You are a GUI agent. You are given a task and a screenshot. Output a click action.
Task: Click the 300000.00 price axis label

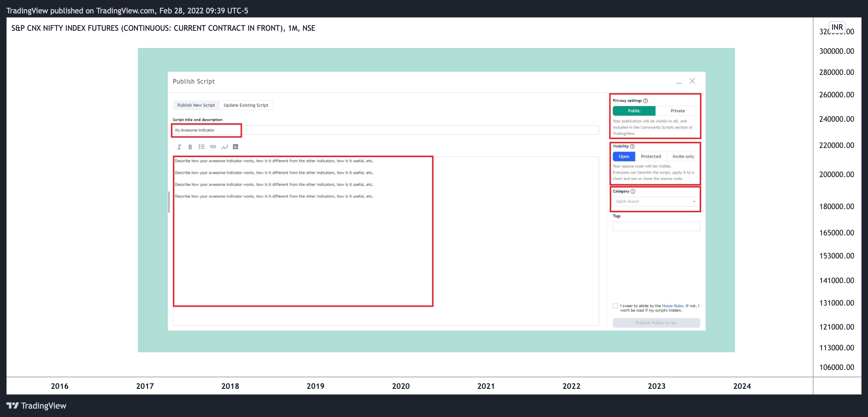(x=837, y=51)
